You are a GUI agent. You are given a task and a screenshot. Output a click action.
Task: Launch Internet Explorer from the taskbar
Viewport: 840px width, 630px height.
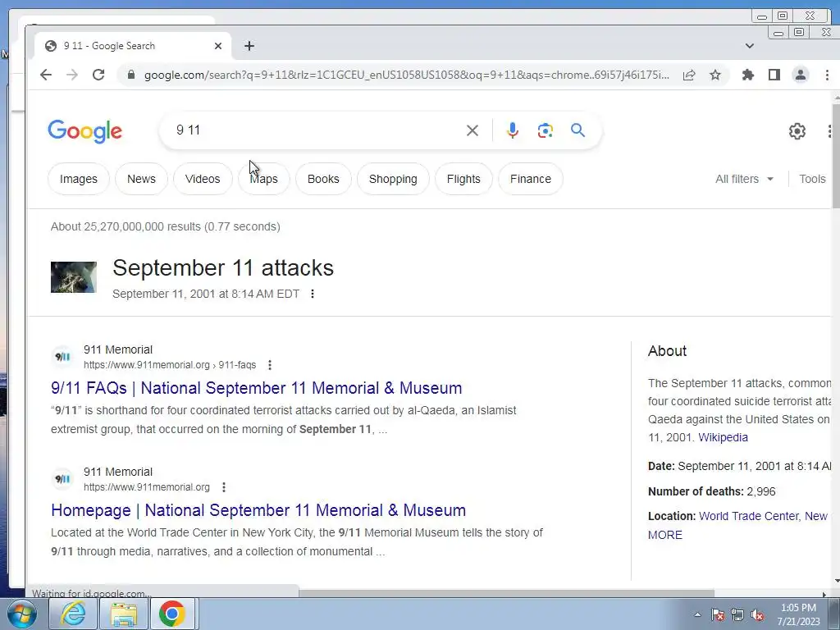[72, 614]
